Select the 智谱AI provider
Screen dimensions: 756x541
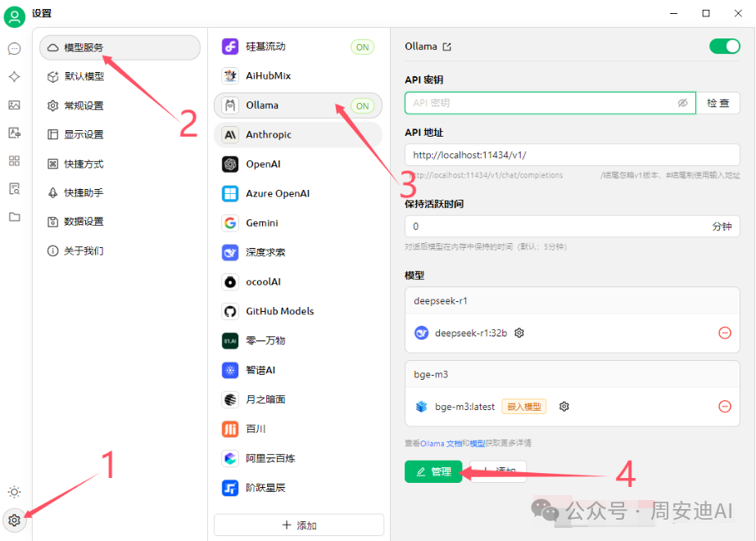point(298,370)
